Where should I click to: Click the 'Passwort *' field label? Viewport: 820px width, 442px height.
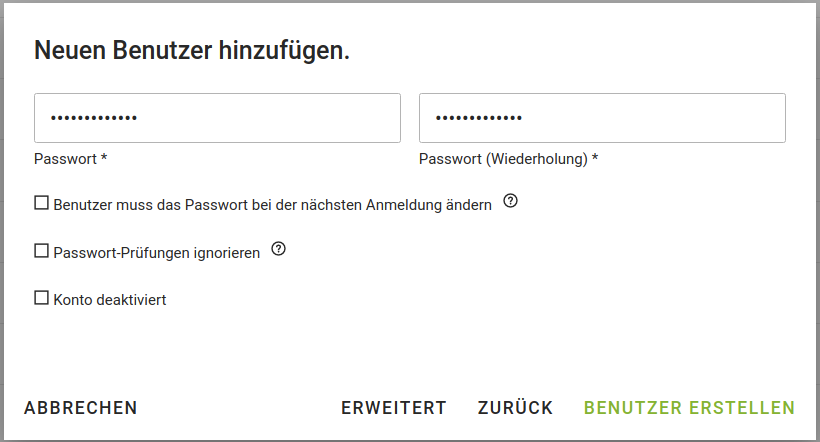click(x=70, y=159)
